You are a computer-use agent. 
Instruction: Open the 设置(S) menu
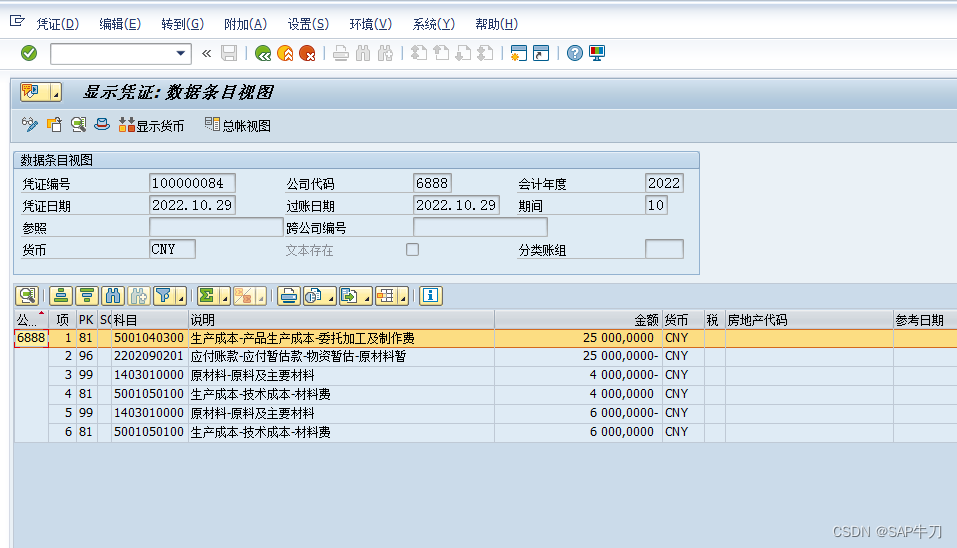pyautogui.click(x=308, y=24)
